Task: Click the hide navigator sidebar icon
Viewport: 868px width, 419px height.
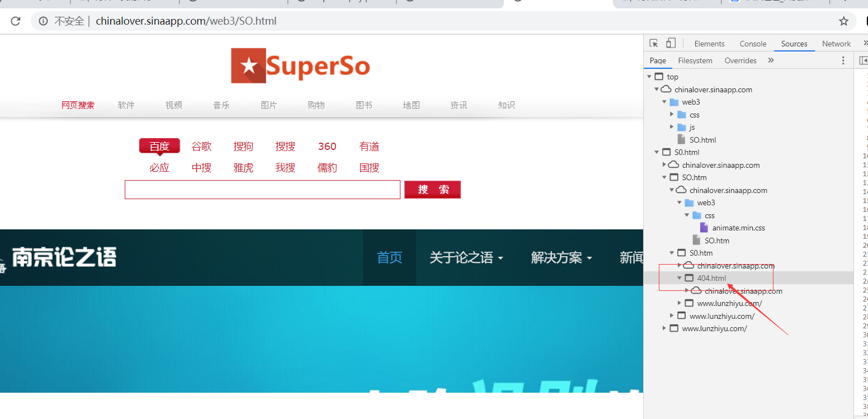Action: (863, 60)
